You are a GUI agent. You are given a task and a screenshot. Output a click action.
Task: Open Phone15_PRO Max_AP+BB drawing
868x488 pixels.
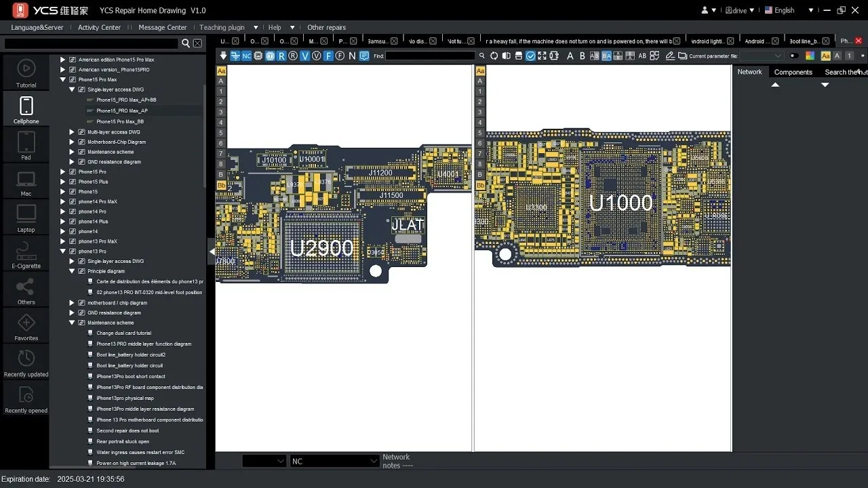coord(126,100)
